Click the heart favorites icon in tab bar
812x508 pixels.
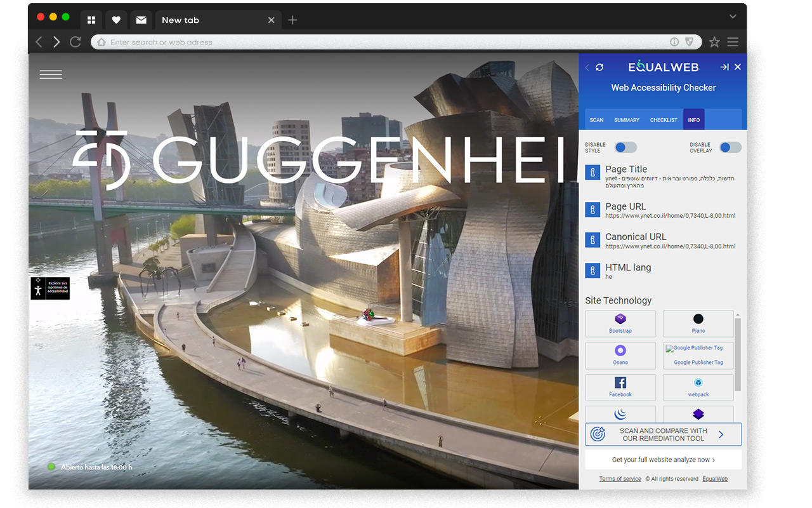[116, 20]
